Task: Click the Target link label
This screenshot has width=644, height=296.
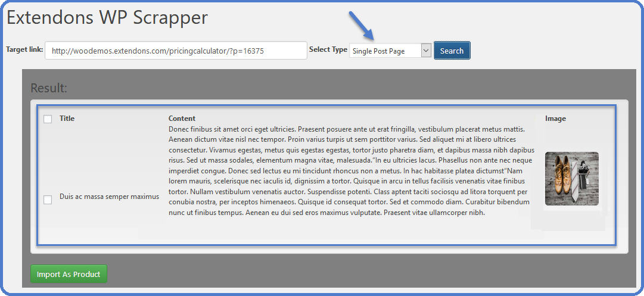Action: tap(24, 49)
